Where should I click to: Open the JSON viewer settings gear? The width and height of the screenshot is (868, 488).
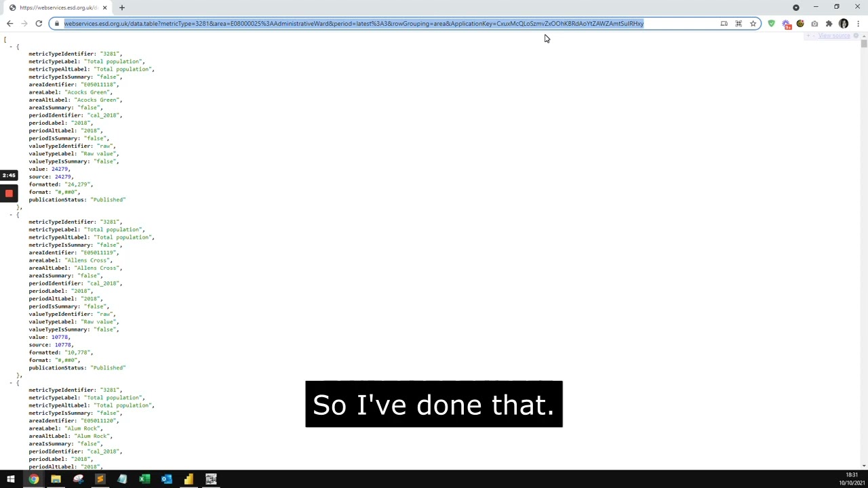pyautogui.click(x=856, y=36)
